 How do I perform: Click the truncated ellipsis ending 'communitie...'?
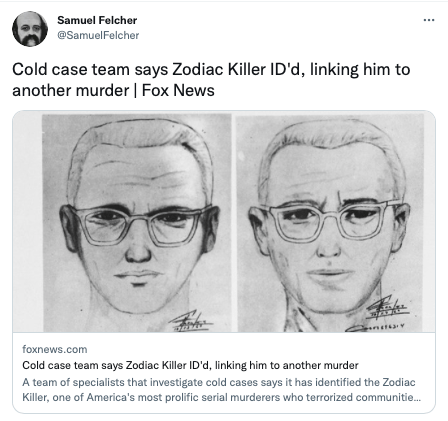point(417,397)
